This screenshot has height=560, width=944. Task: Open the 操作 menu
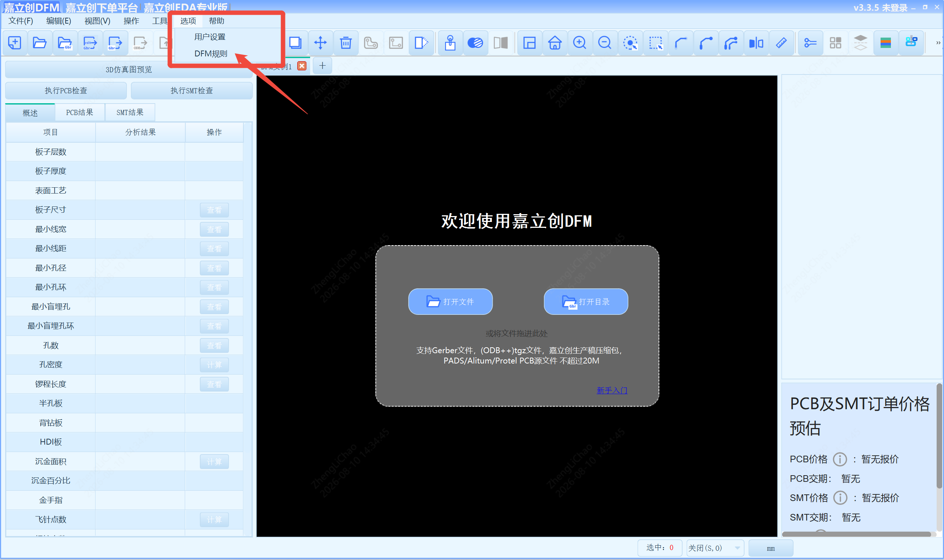(x=131, y=21)
